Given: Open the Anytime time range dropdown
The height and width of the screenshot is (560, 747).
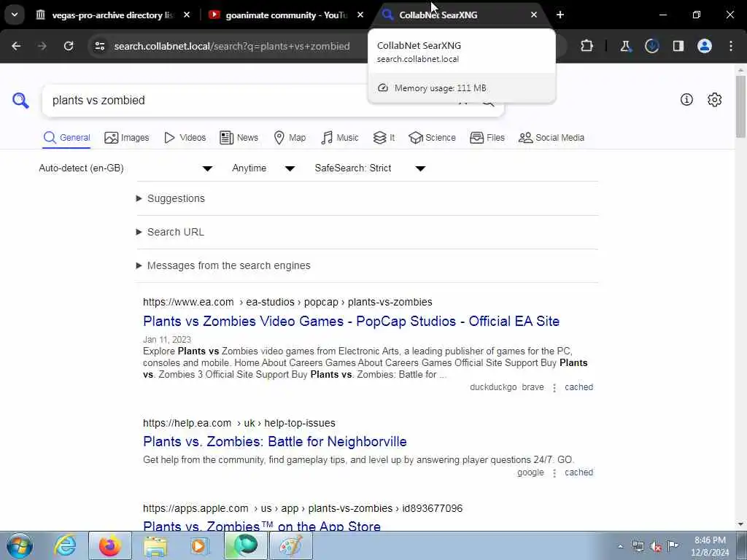Looking at the screenshot, I should point(263,168).
